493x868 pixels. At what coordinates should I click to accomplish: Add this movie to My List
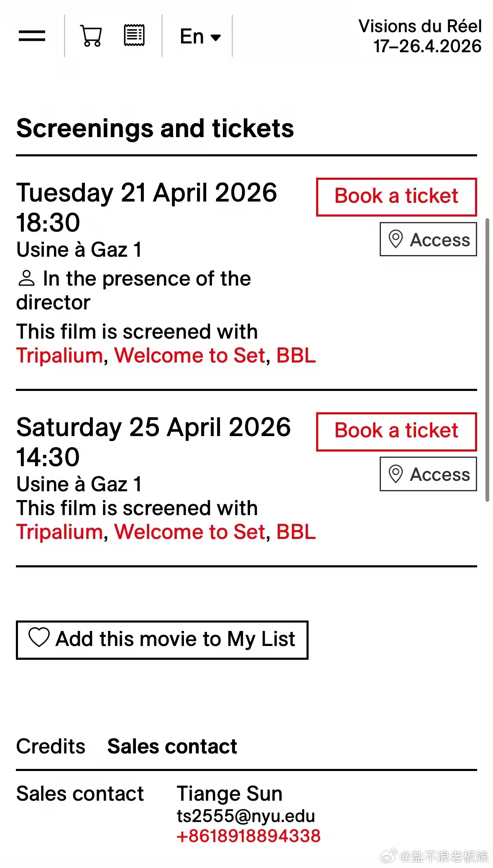[162, 640]
